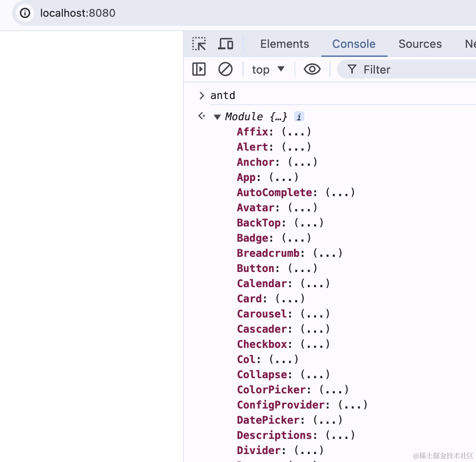
Task: Invoke getter for Calendar property
Action: click(x=315, y=284)
